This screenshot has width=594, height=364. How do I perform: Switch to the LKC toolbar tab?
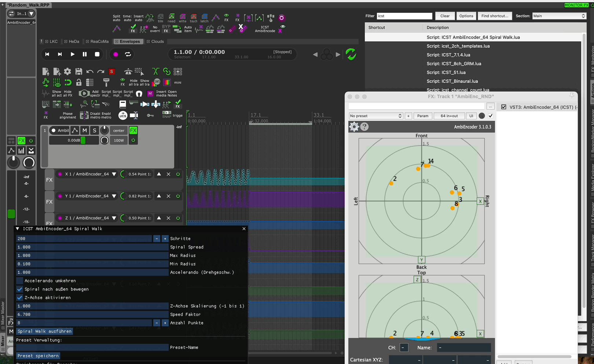(x=51, y=41)
